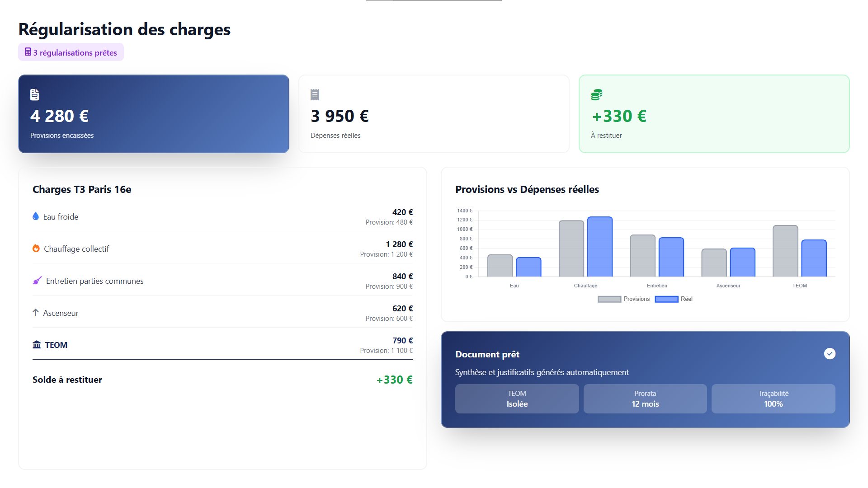Click the Provision: 480 € text

(389, 222)
